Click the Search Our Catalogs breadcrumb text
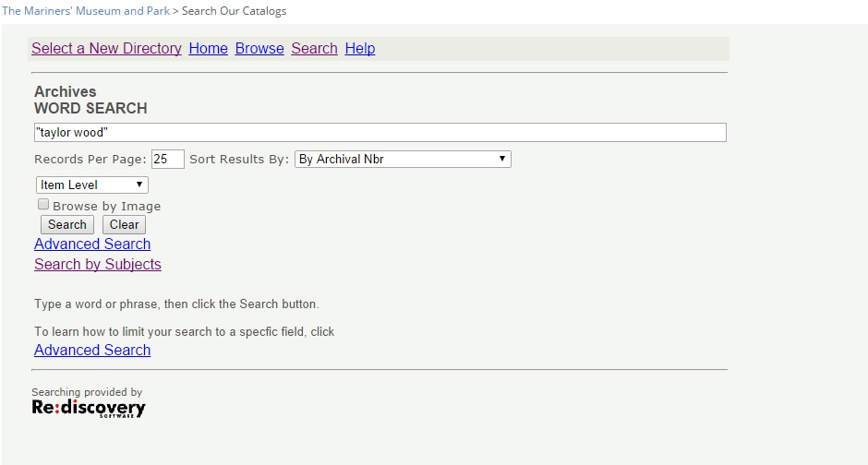This screenshot has height=465, width=868. 234,11
